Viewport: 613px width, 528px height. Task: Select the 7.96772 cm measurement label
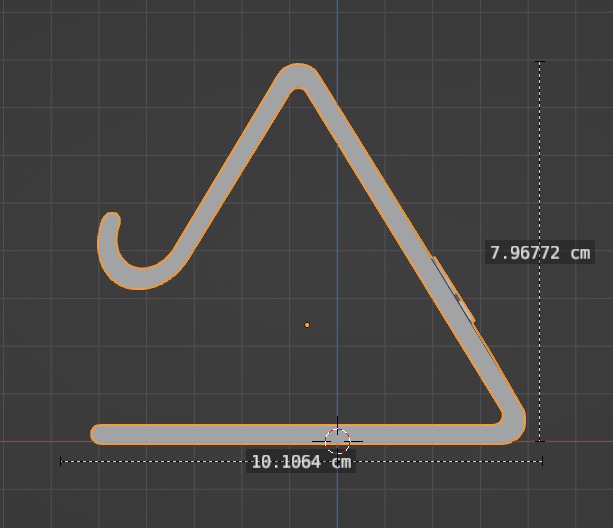(x=540, y=252)
